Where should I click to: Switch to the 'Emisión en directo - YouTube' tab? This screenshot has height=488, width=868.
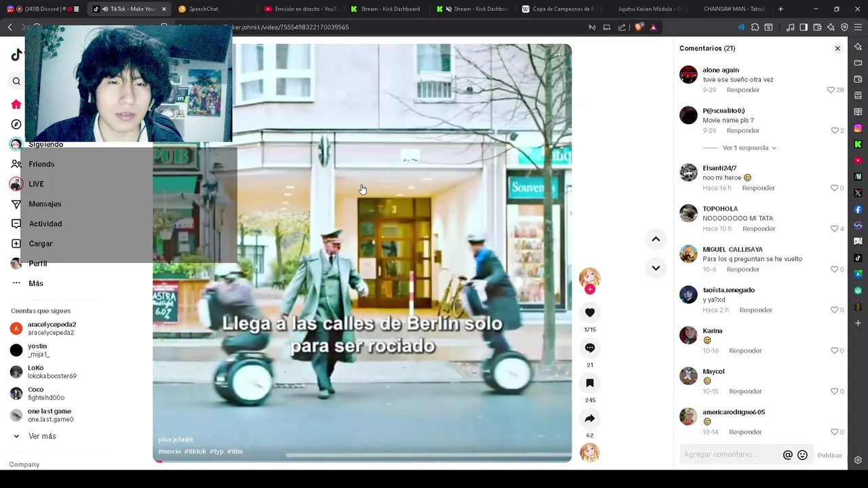pos(300,9)
